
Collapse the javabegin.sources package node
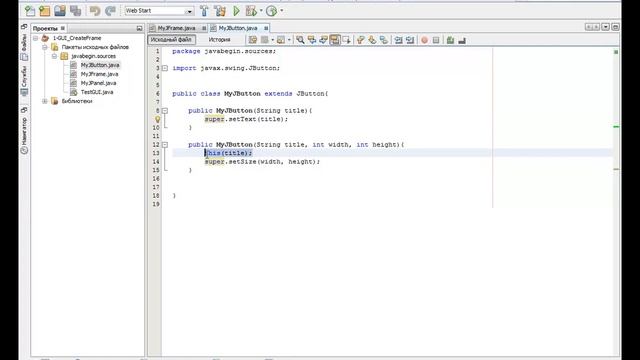(54, 56)
